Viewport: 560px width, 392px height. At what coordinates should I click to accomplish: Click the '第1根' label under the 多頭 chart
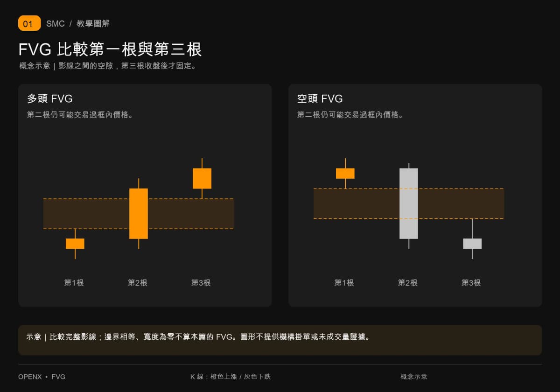point(74,283)
